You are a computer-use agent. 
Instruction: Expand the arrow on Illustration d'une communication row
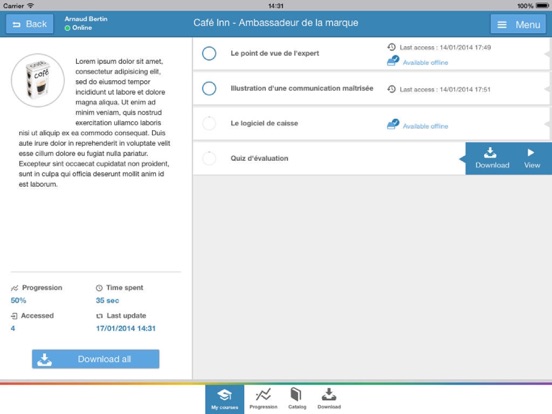(x=547, y=88)
